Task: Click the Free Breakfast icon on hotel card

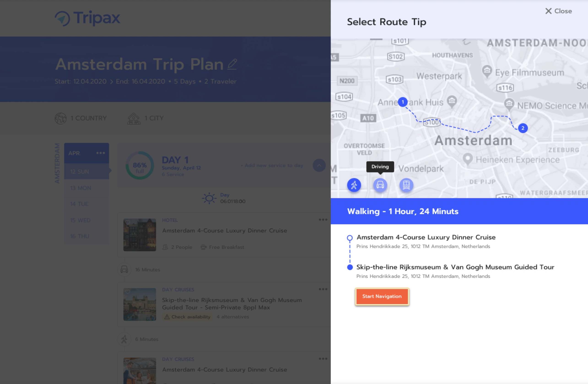Action: coord(203,247)
